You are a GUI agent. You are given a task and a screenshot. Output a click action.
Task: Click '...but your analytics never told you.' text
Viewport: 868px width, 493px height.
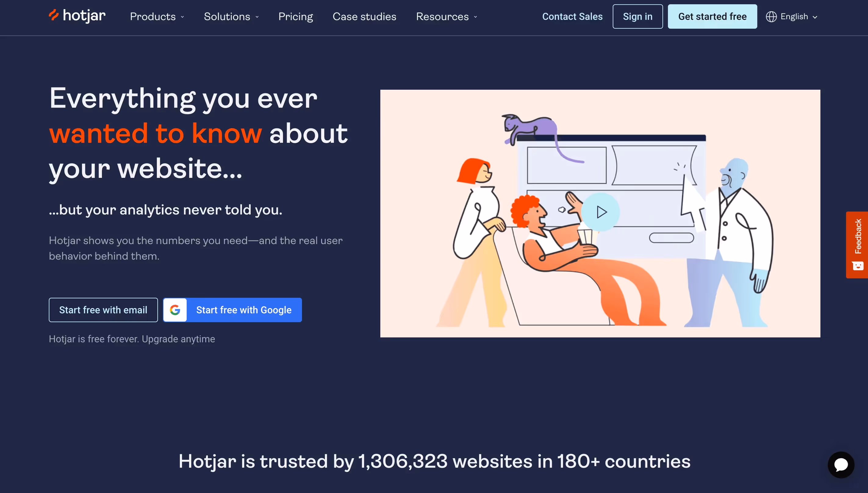click(x=166, y=210)
